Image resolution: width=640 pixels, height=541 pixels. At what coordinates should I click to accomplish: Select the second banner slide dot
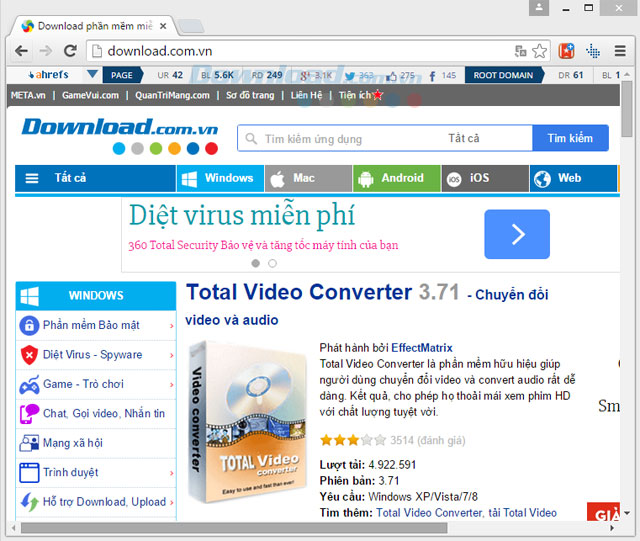tap(272, 263)
